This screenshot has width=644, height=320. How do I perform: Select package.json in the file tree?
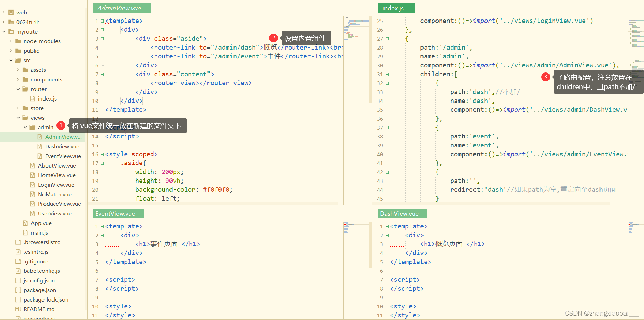[x=40, y=290]
